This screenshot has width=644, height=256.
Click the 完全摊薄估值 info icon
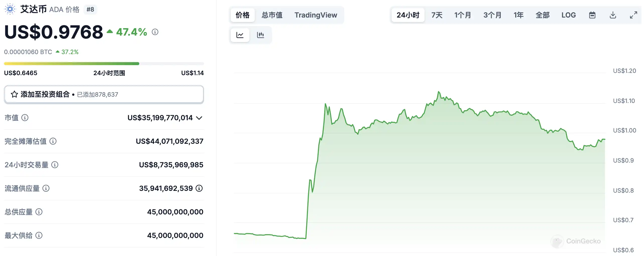(53, 141)
